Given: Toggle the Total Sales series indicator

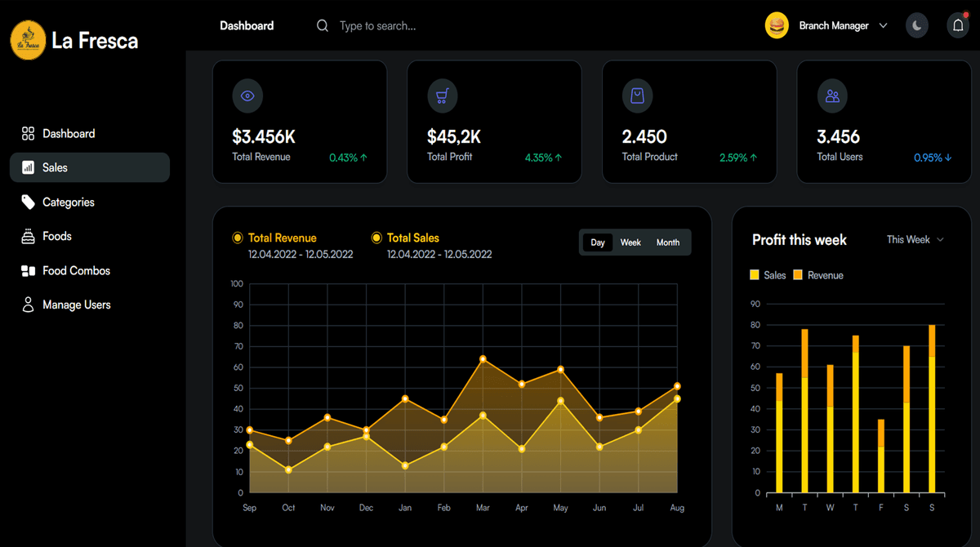Looking at the screenshot, I should [376, 238].
